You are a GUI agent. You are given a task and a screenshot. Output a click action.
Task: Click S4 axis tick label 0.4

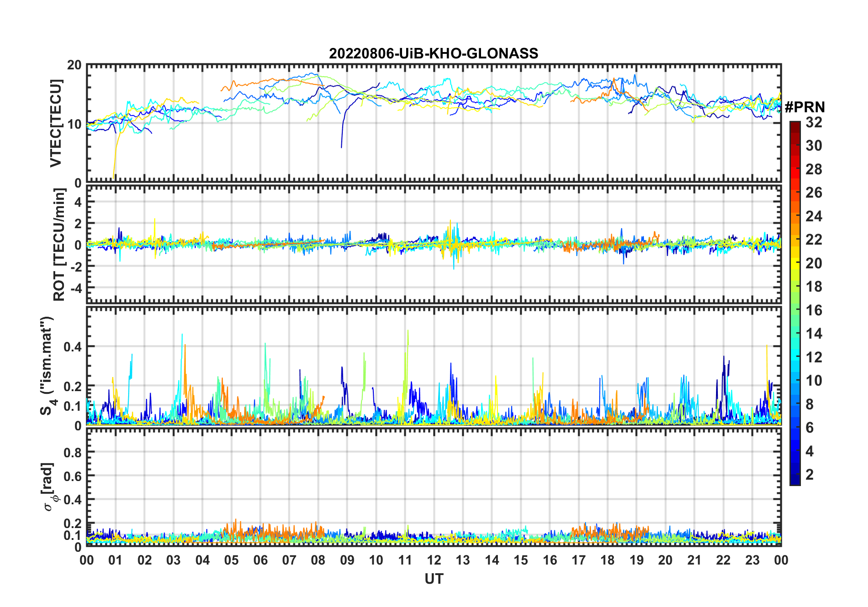coord(73,346)
